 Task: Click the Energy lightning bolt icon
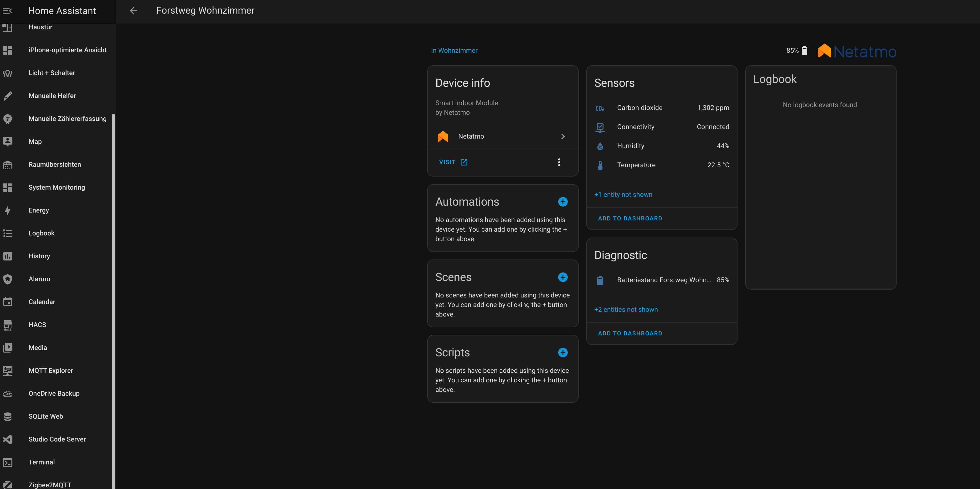[x=8, y=210]
